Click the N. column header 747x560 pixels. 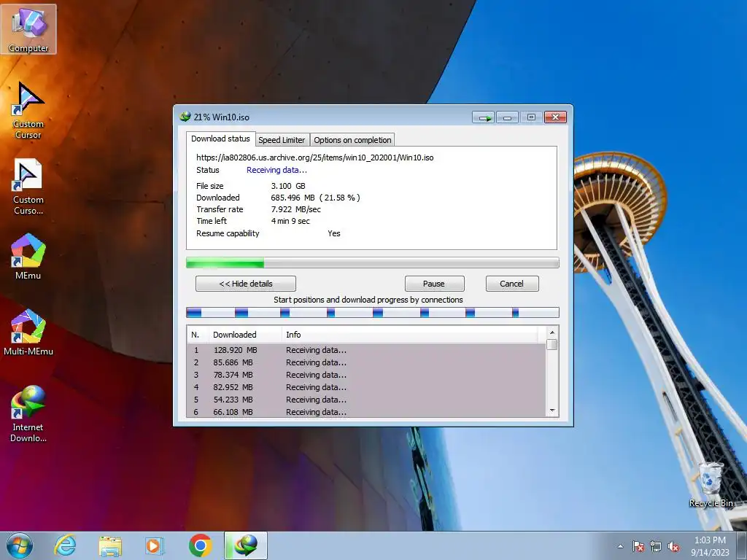click(x=198, y=335)
